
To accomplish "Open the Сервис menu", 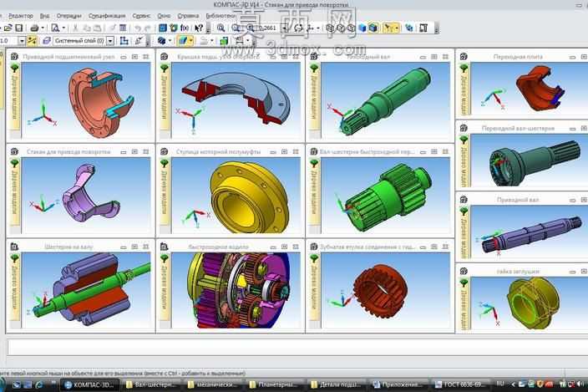I will (x=141, y=16).
